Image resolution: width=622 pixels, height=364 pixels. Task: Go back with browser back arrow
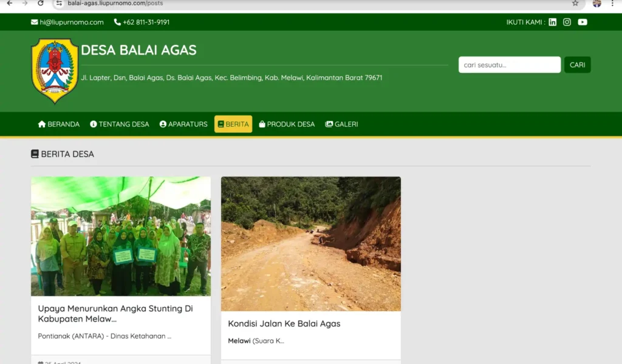click(x=10, y=3)
